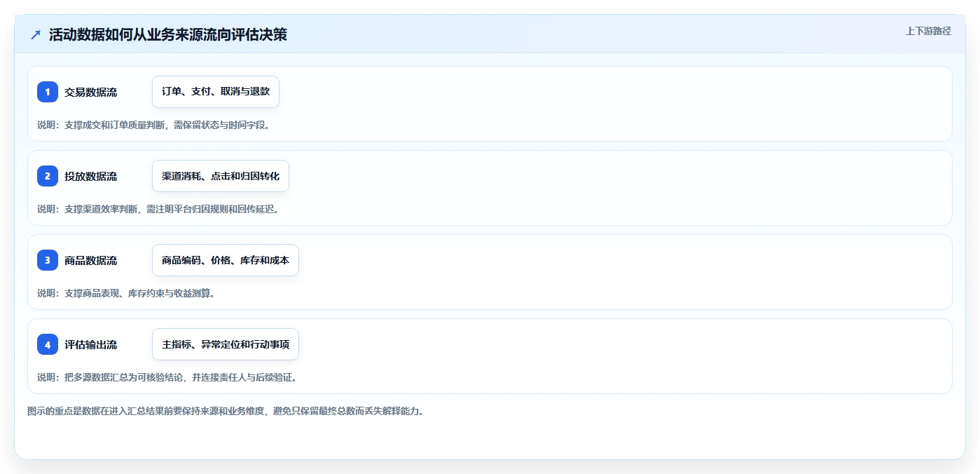Click the 交易数据流 label

tap(90, 92)
